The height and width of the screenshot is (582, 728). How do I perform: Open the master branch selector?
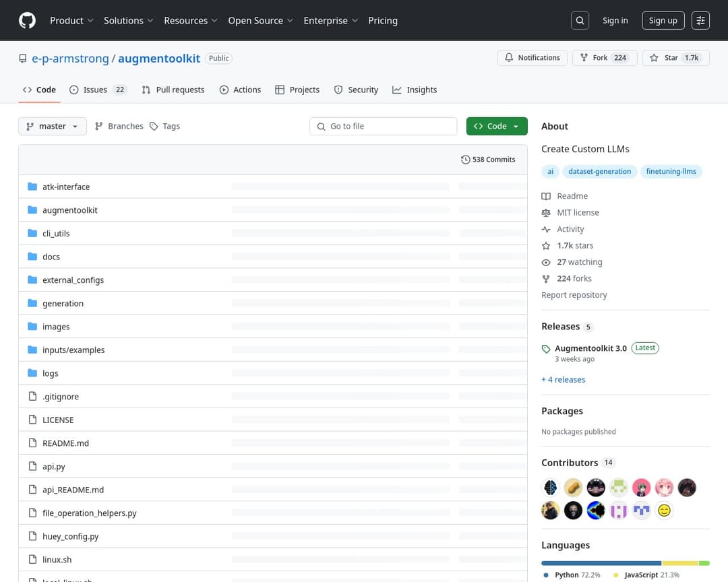point(53,126)
